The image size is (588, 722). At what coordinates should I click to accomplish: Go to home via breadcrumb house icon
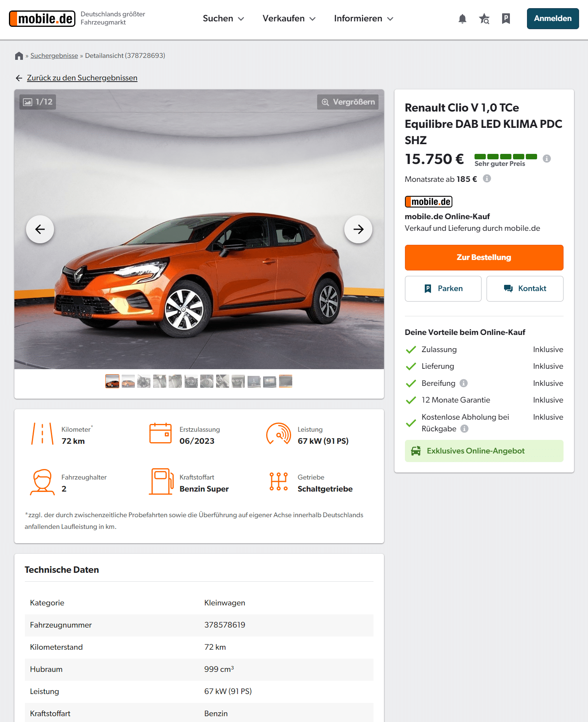tap(19, 56)
